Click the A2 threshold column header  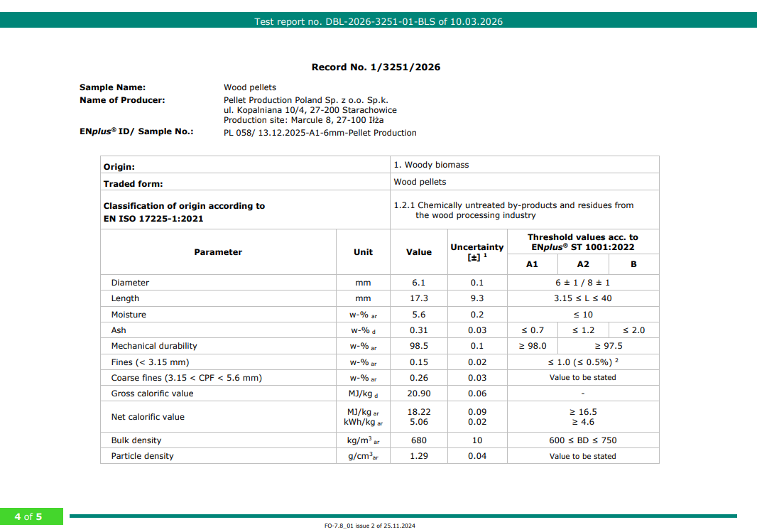[582, 264]
